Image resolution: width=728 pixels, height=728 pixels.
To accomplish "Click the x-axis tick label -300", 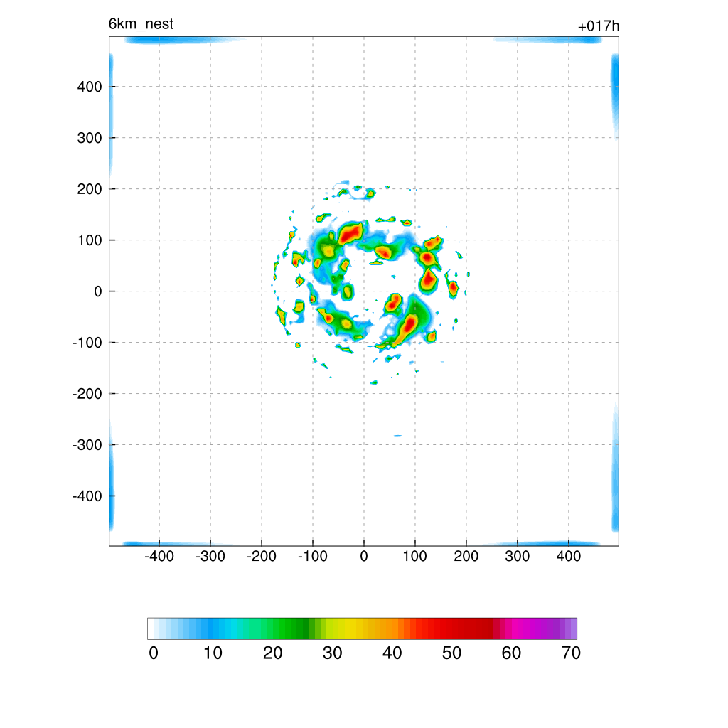I will pyautogui.click(x=210, y=556).
